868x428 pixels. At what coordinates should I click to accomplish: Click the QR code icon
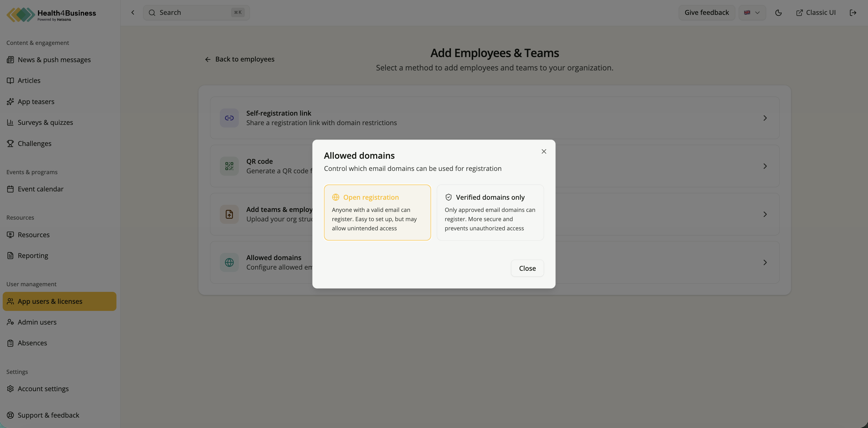click(x=229, y=166)
